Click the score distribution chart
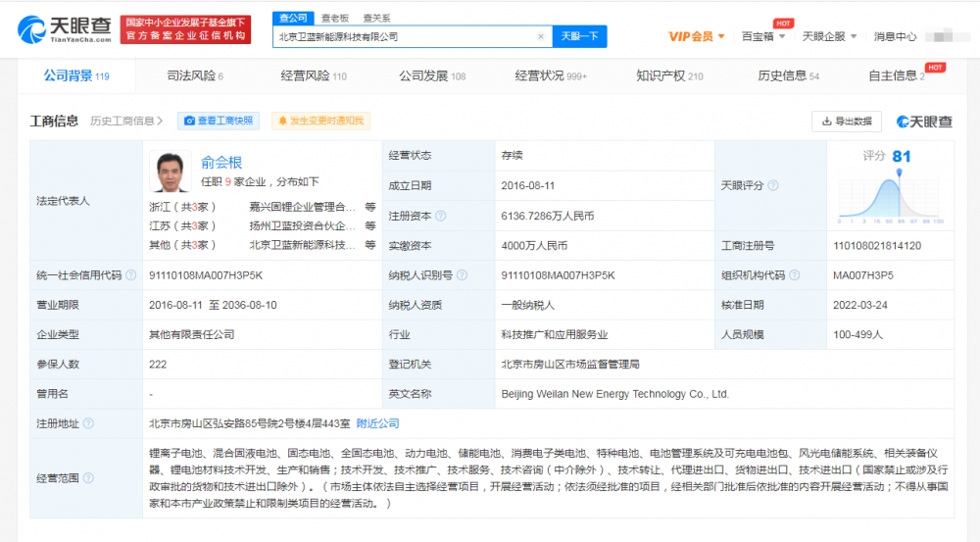The width and height of the screenshot is (980, 542). click(891, 196)
